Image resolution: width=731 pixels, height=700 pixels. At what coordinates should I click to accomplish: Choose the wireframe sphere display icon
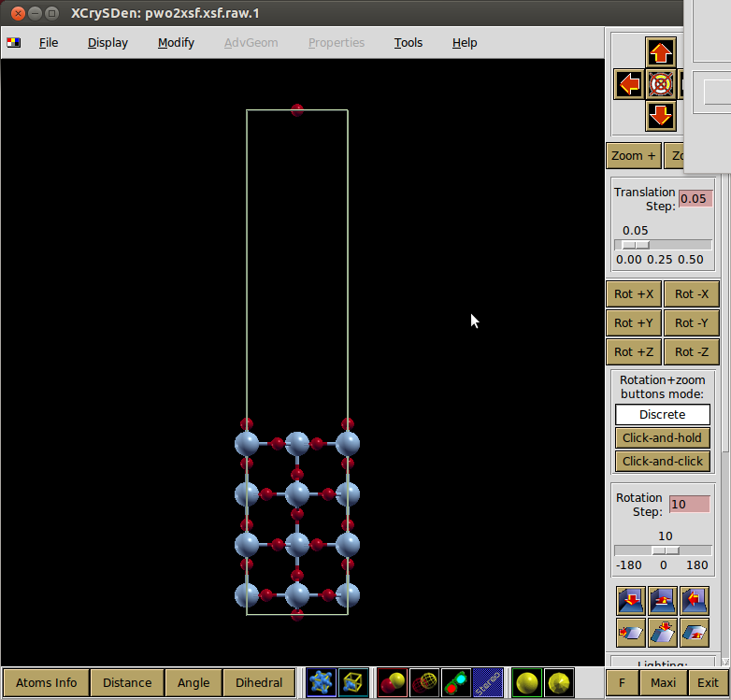[x=424, y=683]
